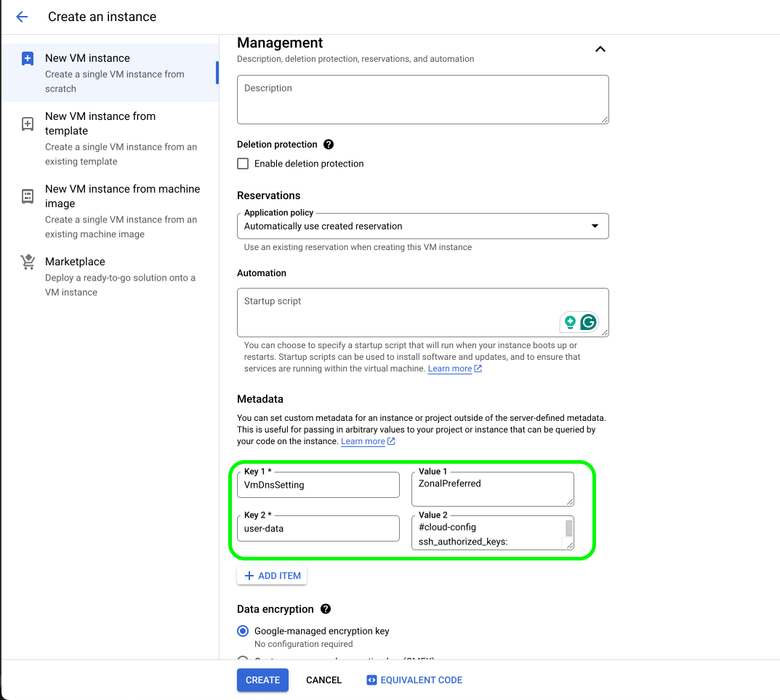The image size is (780, 700).
Task: Click the New VM instance icon
Action: (x=28, y=59)
